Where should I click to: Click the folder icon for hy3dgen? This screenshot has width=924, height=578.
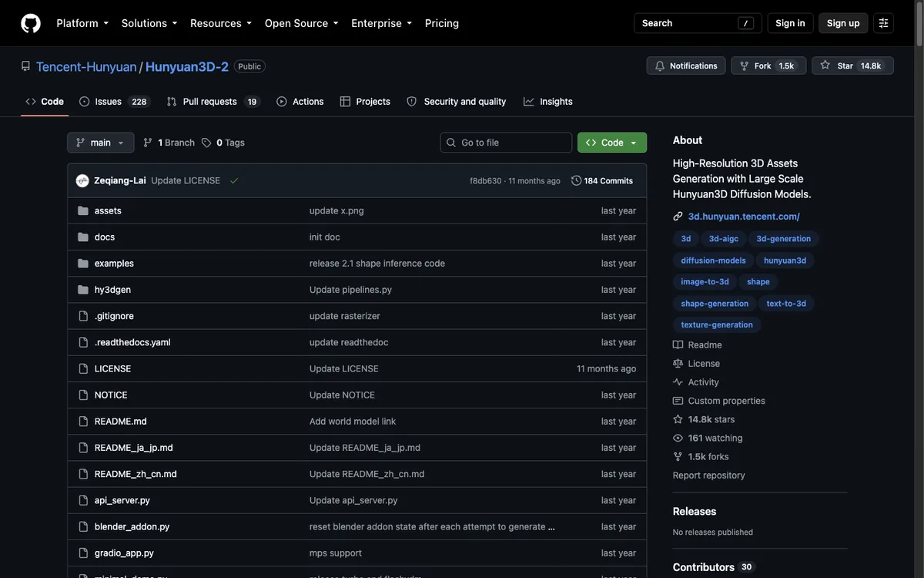[83, 290]
